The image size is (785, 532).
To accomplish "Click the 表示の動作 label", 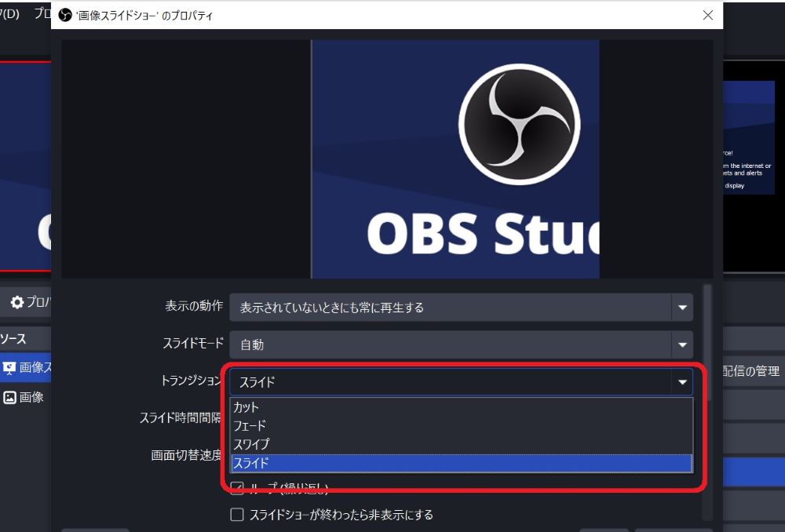I will (194, 306).
